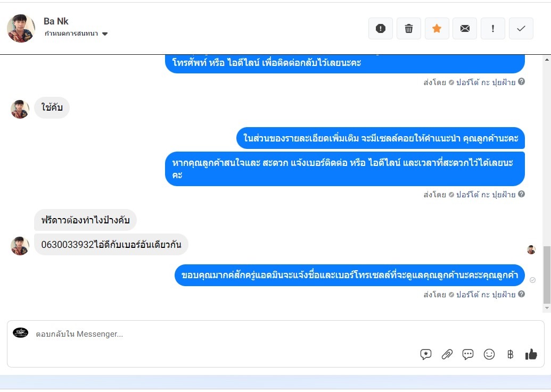Mark conversation unread with envelope icon
This screenshot has width=551, height=392.
point(465,28)
